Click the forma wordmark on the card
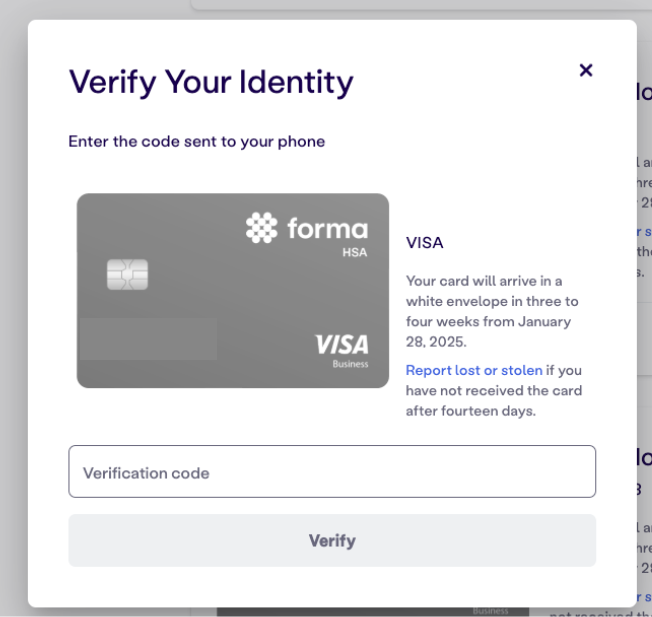The image size is (652, 617). pyautogui.click(x=328, y=228)
